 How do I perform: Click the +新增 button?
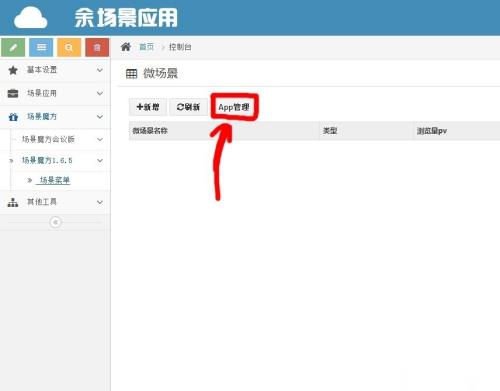[148, 107]
